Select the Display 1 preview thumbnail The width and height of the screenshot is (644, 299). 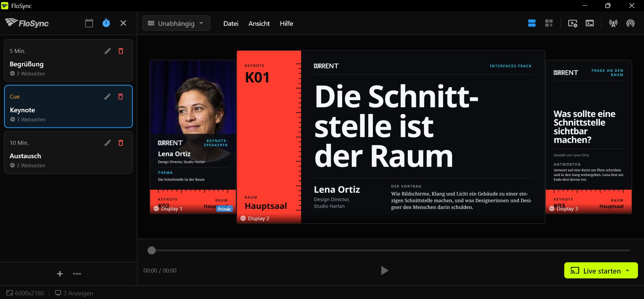coord(193,137)
